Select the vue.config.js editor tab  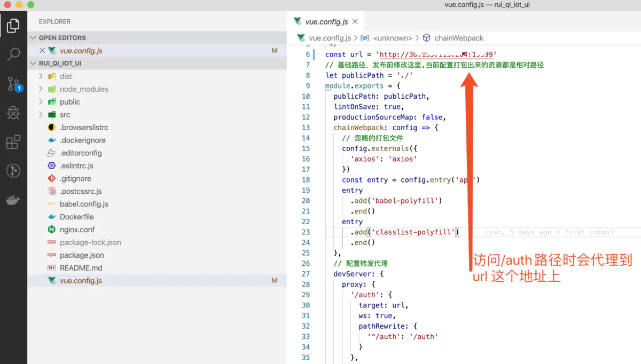(x=326, y=22)
